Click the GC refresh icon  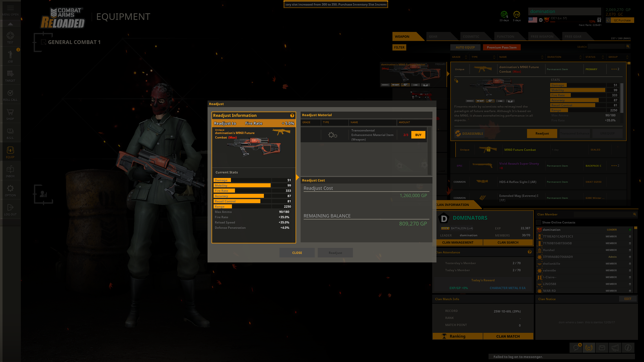point(608,20)
